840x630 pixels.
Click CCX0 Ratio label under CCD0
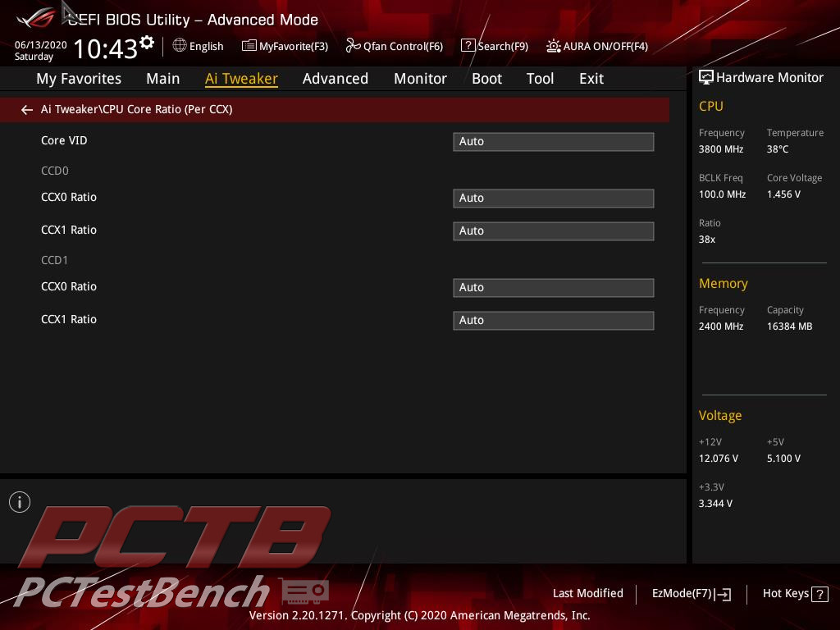tap(69, 197)
